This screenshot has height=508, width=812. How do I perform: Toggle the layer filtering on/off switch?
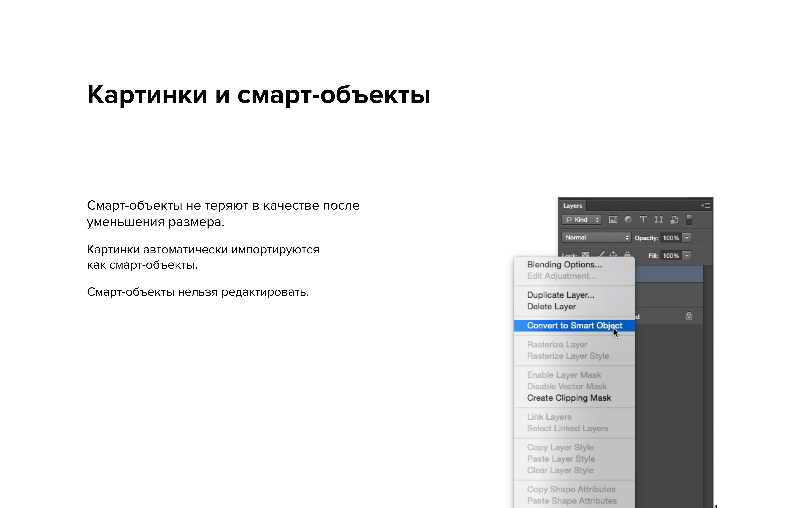[689, 220]
